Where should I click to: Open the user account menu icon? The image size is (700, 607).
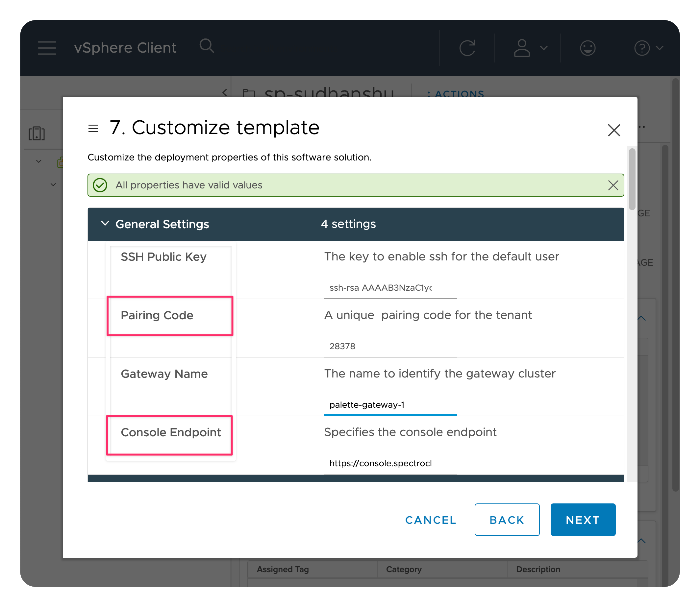[x=522, y=48]
